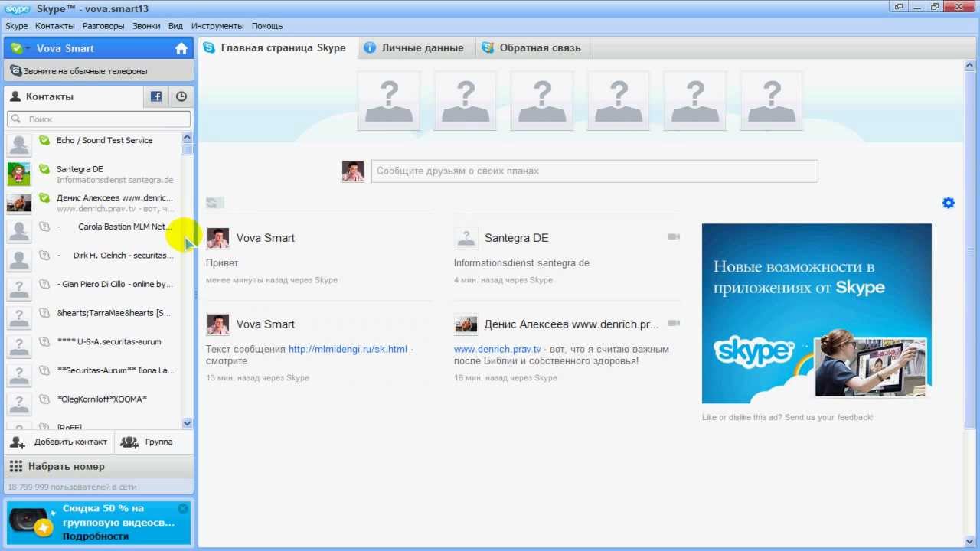Select **Securitas-Aurum** Ilona contact
980x551 pixels.
click(93, 375)
